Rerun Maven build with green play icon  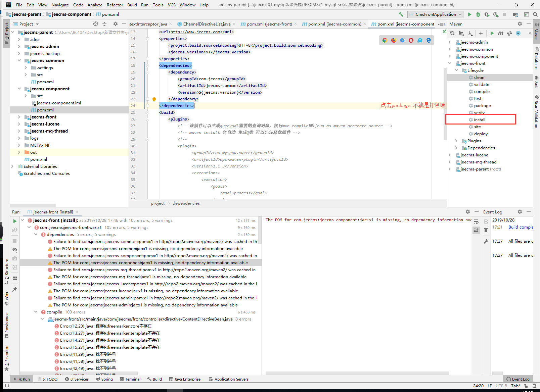[x=15, y=221]
